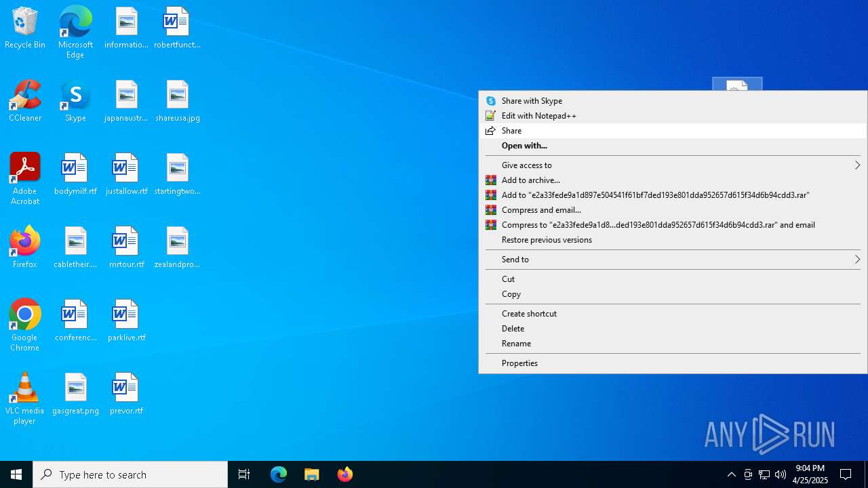Launch Firefox from the taskbar

click(x=344, y=474)
